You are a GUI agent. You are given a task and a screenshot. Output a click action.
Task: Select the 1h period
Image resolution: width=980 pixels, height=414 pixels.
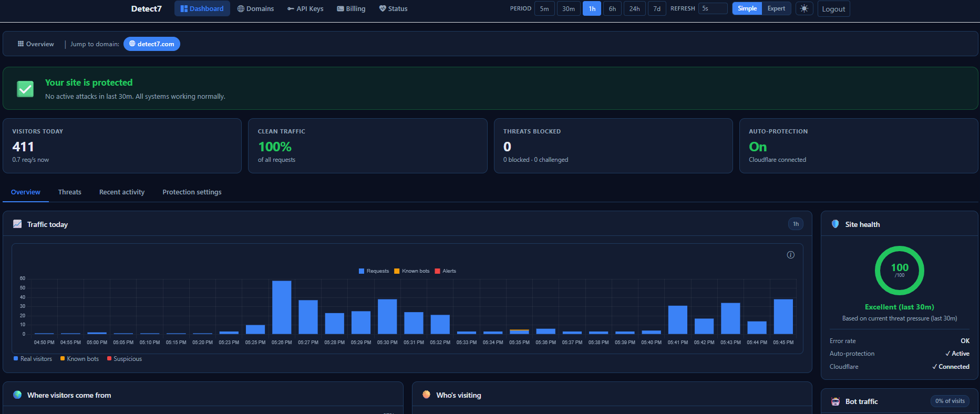coord(592,8)
